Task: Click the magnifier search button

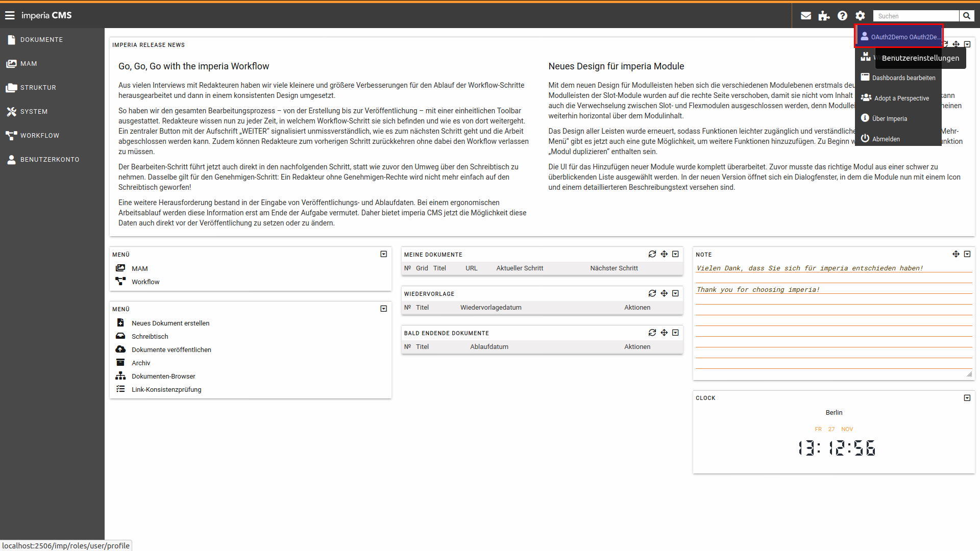Action: point(967,16)
